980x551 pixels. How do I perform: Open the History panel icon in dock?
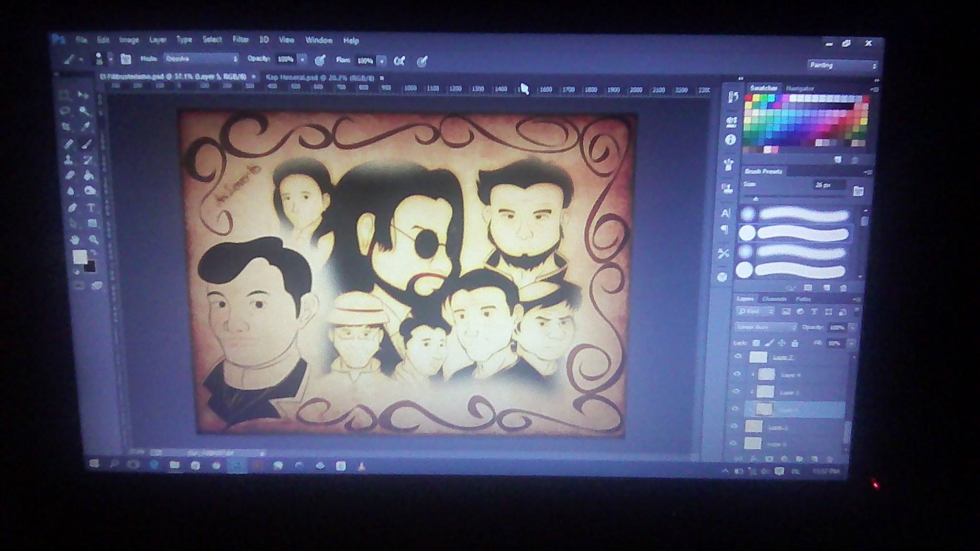coord(733,97)
